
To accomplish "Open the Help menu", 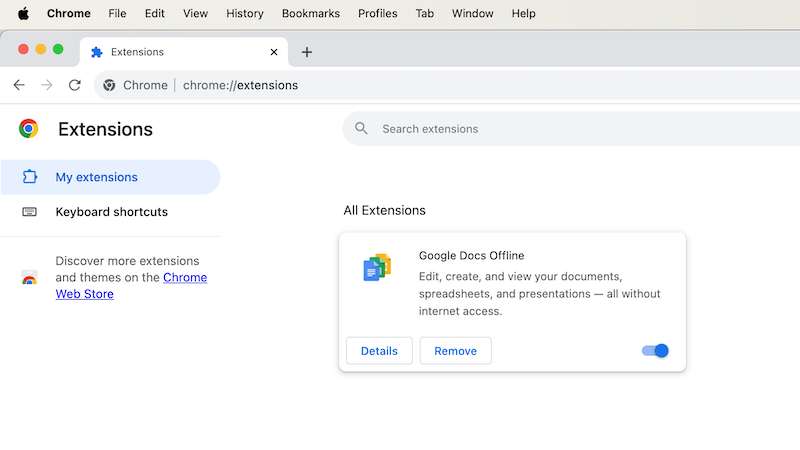I will pyautogui.click(x=523, y=14).
